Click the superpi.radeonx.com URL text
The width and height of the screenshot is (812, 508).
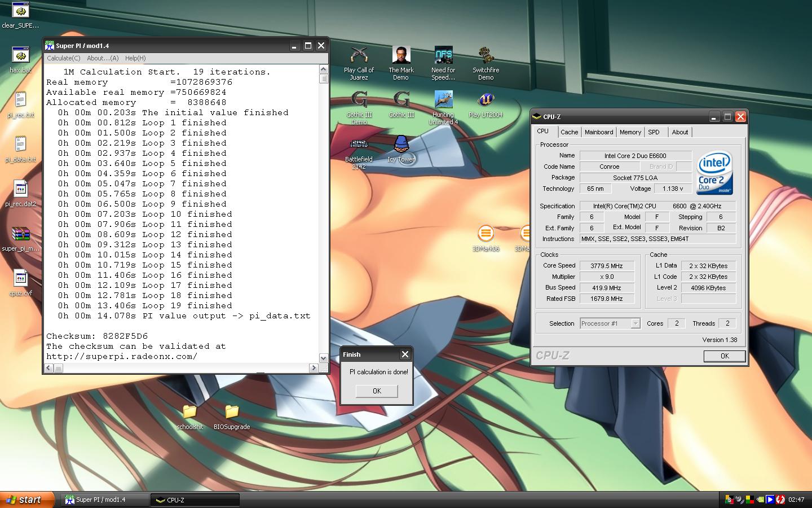pyautogui.click(x=122, y=357)
